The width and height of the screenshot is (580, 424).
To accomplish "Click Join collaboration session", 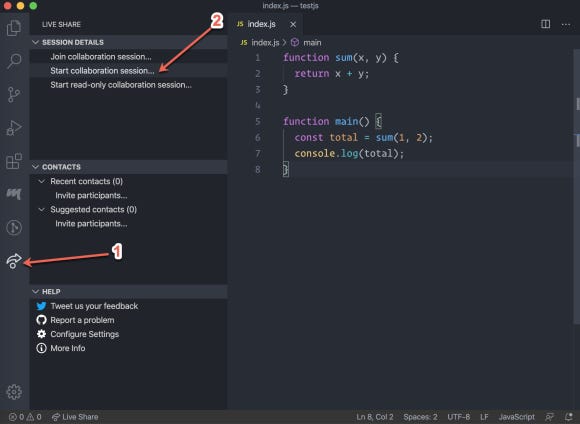I will (x=101, y=57).
